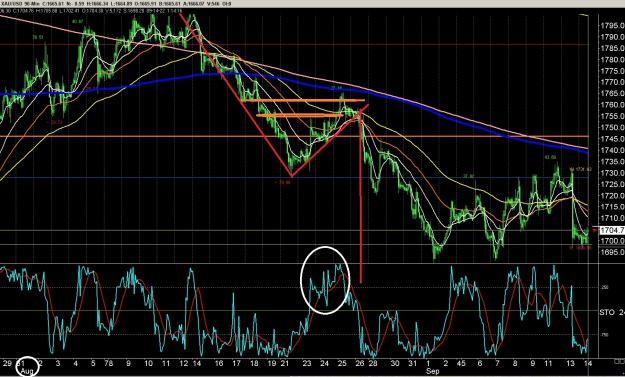Click the 1735.0 price axis label
Screen dimensions: 625x377
pyautogui.click(x=613, y=162)
